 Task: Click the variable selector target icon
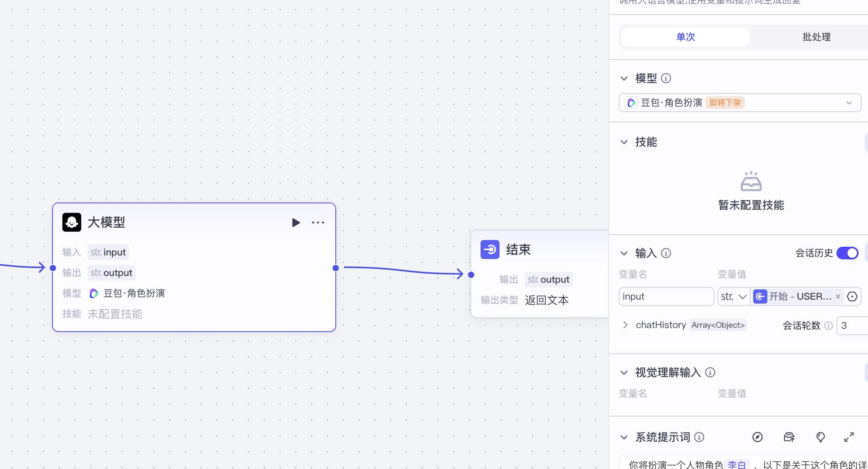852,296
